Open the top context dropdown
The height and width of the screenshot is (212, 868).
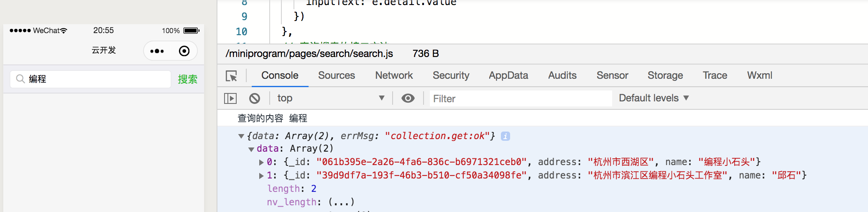coord(330,98)
